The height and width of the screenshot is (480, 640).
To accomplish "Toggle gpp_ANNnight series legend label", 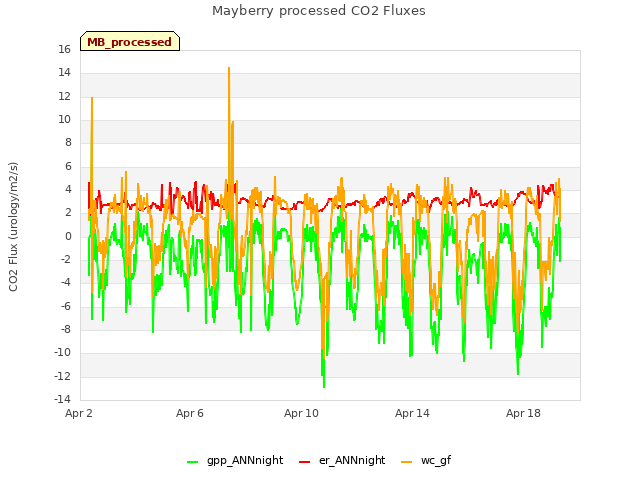I will [x=245, y=460].
